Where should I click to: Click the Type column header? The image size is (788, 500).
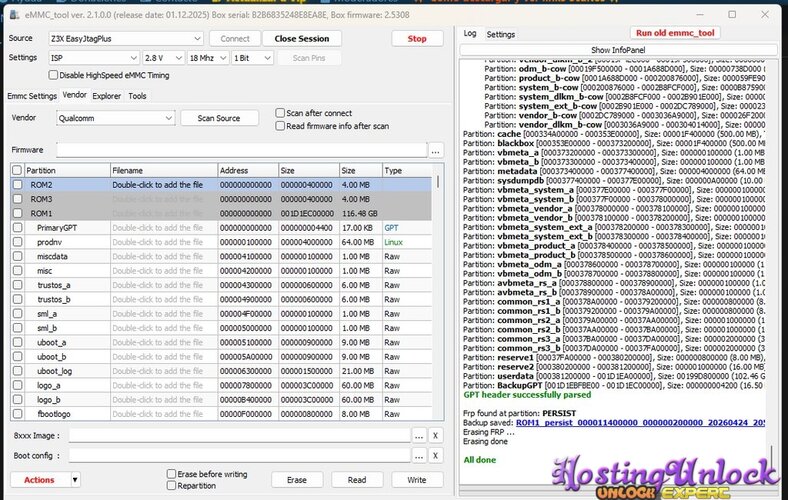click(407, 170)
